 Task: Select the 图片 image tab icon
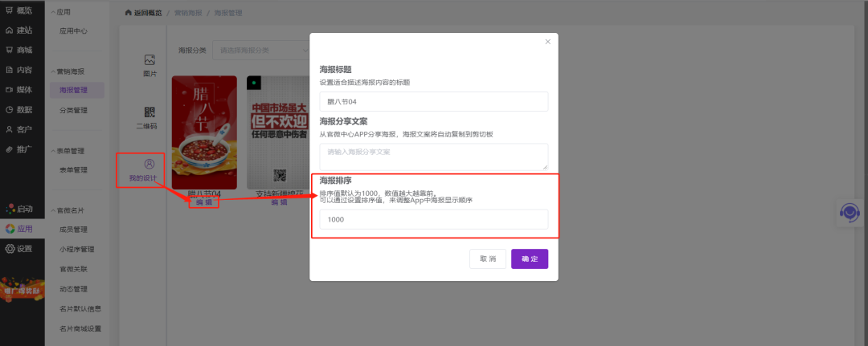click(x=149, y=60)
